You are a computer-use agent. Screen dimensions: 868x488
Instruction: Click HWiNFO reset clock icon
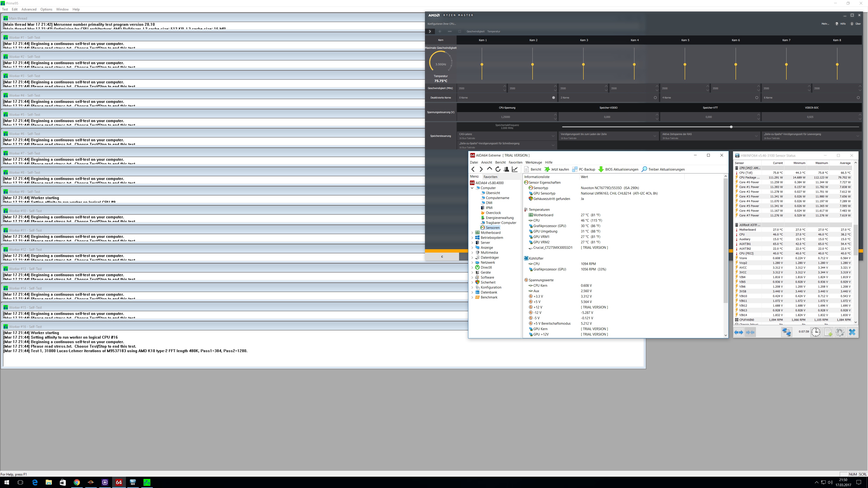pos(816,332)
